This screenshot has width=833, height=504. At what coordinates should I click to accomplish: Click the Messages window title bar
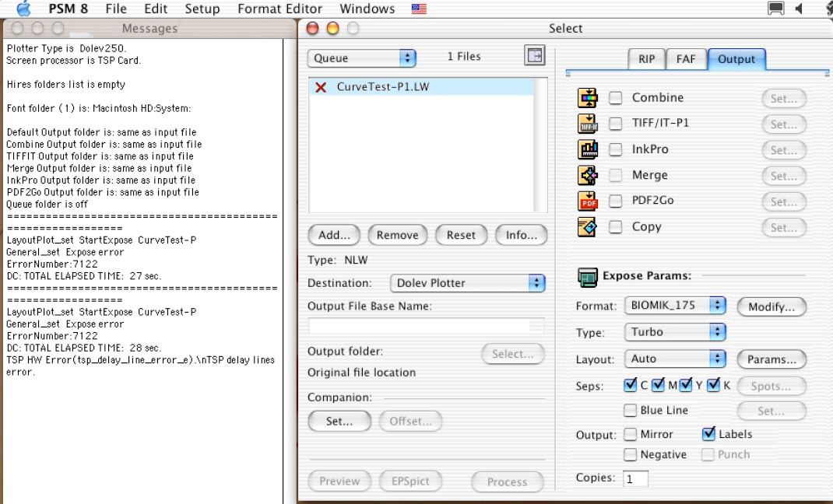click(149, 28)
